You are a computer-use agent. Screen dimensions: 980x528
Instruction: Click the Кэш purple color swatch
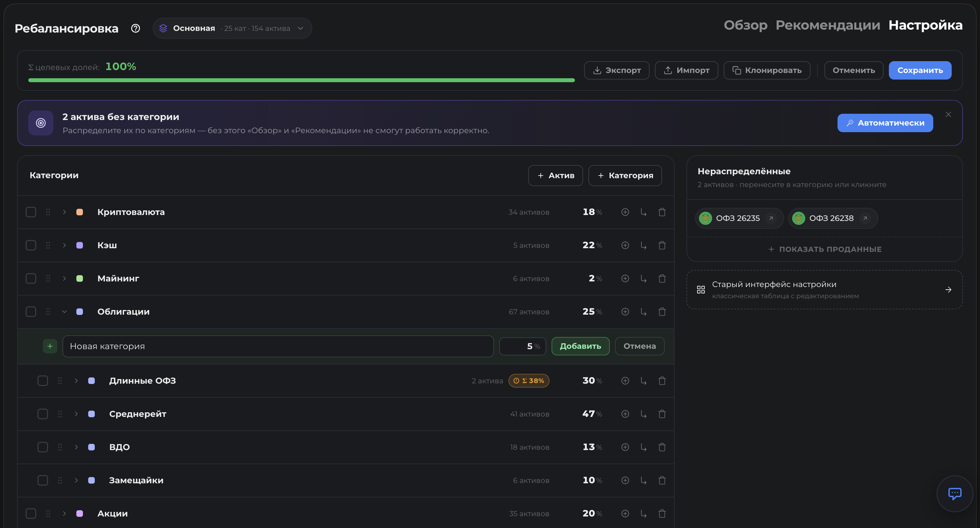tap(80, 246)
